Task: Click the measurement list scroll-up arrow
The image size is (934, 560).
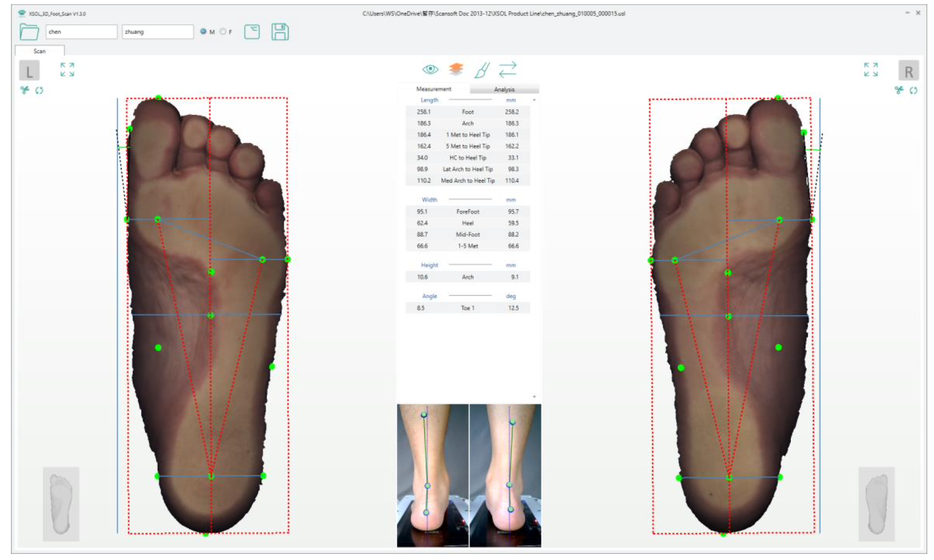Action: pos(534,100)
